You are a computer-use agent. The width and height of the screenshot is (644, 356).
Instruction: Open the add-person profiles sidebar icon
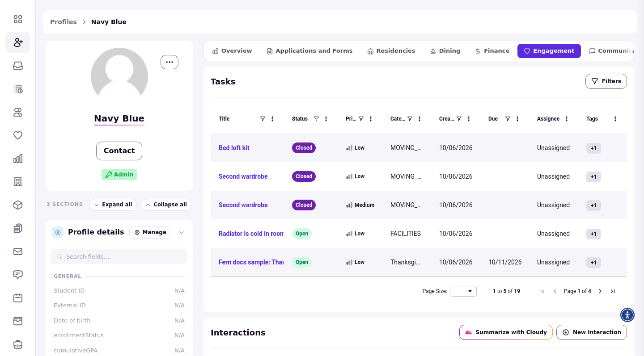18,42
